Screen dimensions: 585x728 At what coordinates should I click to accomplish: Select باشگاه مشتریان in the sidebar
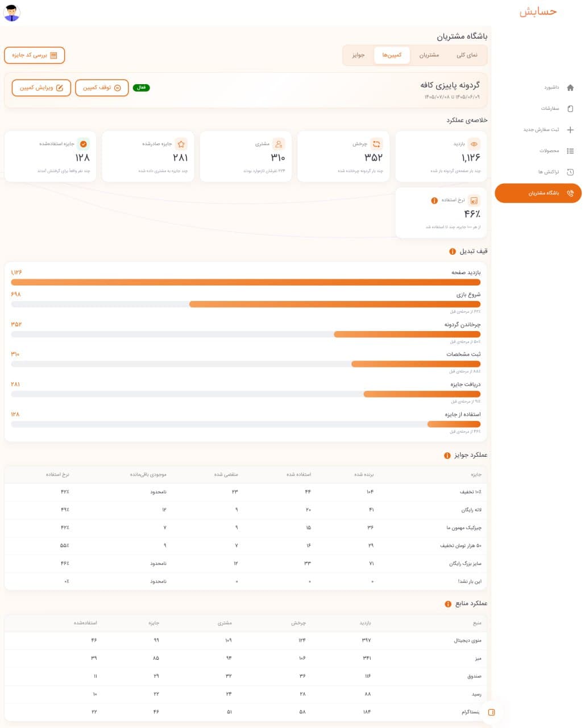click(x=538, y=193)
